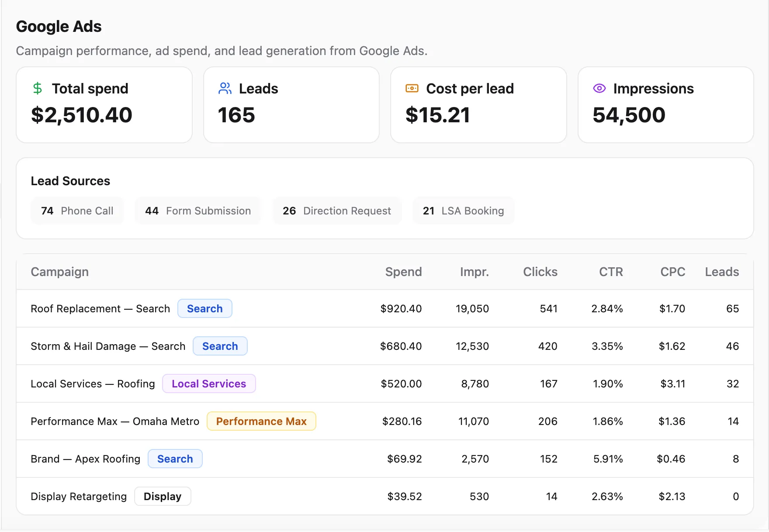Image resolution: width=769 pixels, height=532 pixels.
Task: Click the 530 impressions cell
Action: coord(479,497)
